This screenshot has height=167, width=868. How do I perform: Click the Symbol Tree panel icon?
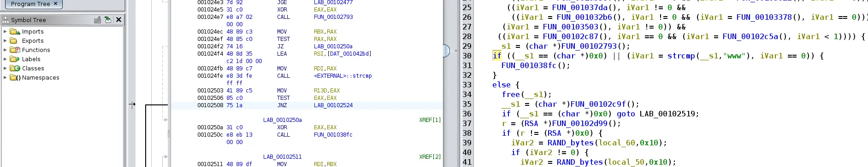click(6, 20)
